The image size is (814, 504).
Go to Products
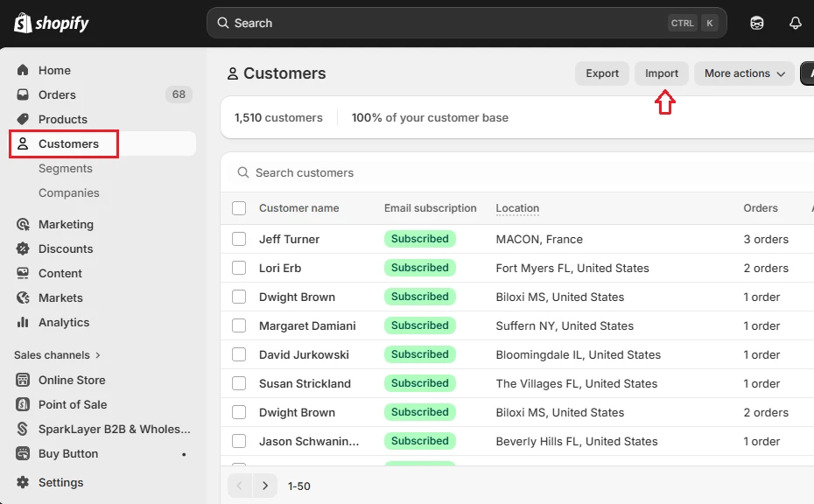coord(62,119)
